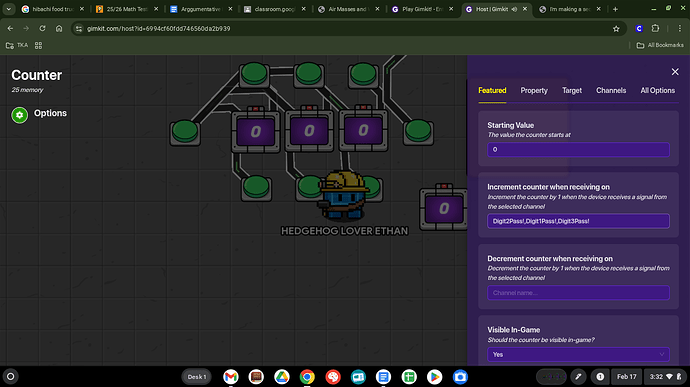This screenshot has height=387, width=690.
Task: Open the Desk 1 button on shelf
Action: [x=197, y=377]
